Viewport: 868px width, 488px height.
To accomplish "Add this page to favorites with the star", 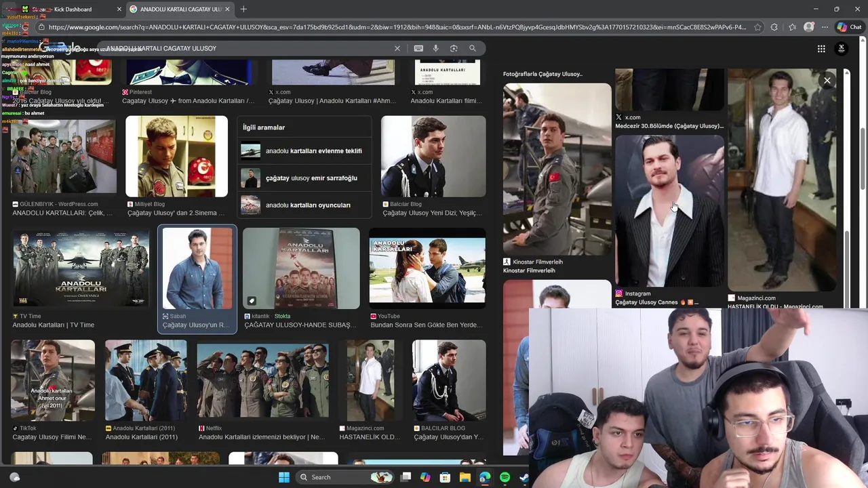I will pyautogui.click(x=757, y=27).
